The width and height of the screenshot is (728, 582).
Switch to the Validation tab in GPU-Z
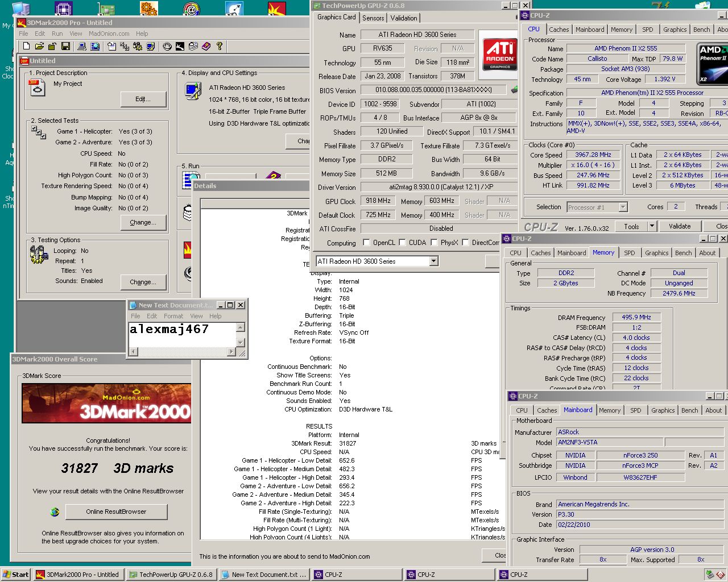point(404,18)
